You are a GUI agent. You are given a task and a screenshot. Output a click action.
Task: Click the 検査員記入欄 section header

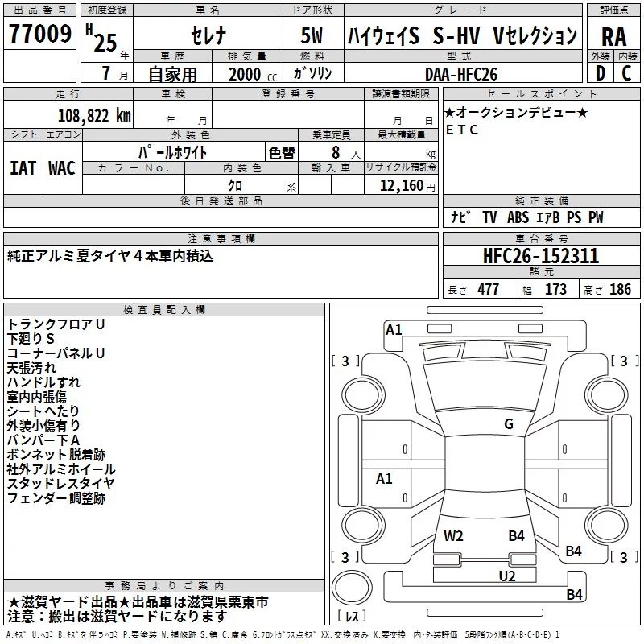[x=164, y=310]
